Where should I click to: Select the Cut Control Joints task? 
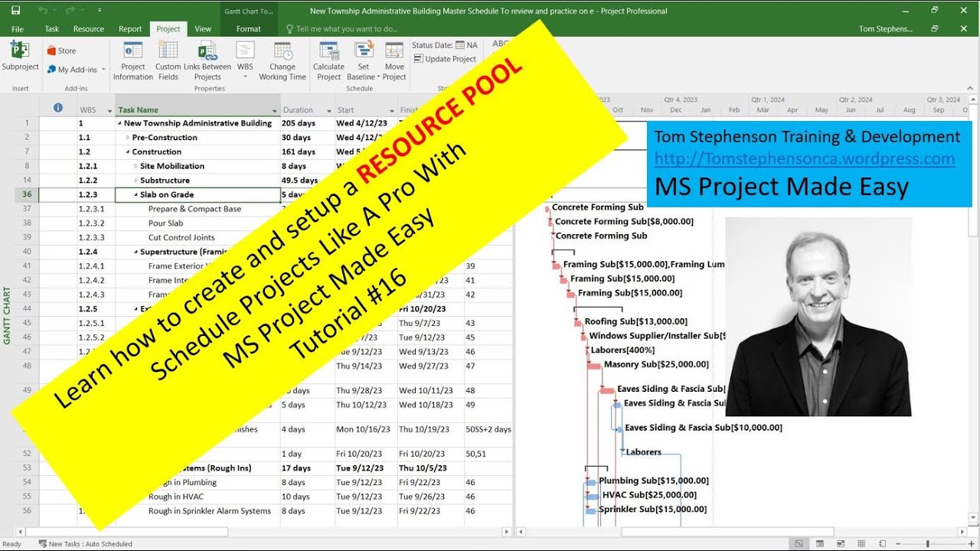181,237
